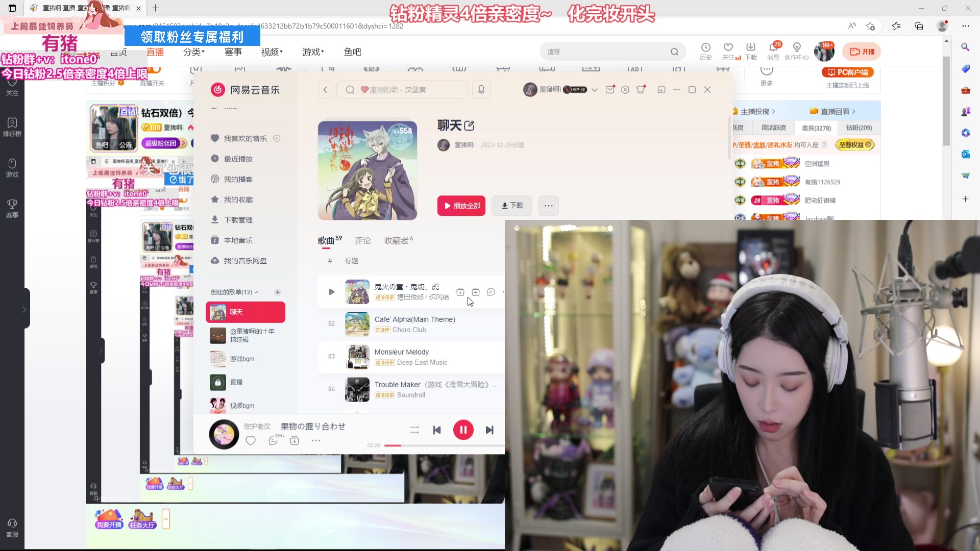Viewport: 980px width, 551px height.
Task: Open 我的收藏 in the sidebar
Action: pos(238,199)
